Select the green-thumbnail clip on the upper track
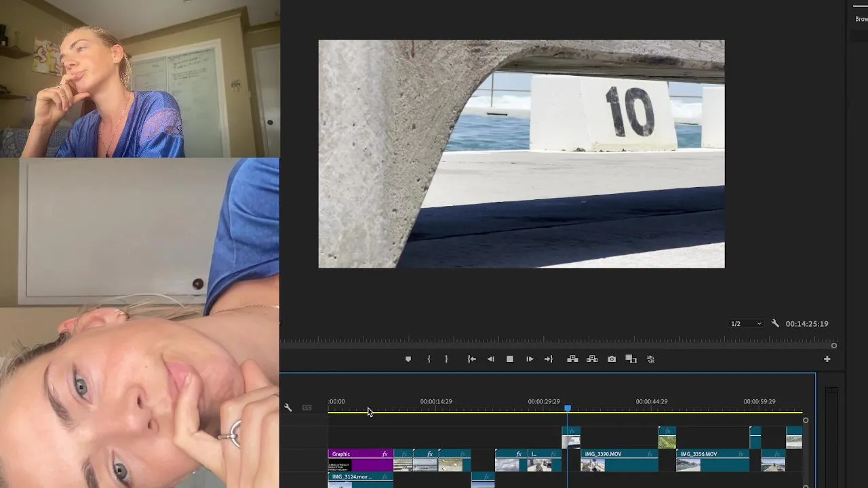 click(x=667, y=437)
